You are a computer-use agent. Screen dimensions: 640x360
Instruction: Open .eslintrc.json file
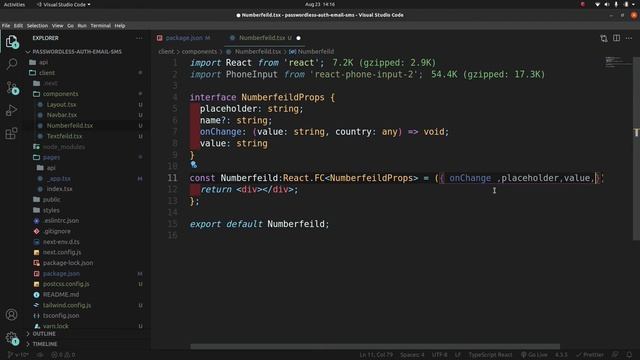61,220
